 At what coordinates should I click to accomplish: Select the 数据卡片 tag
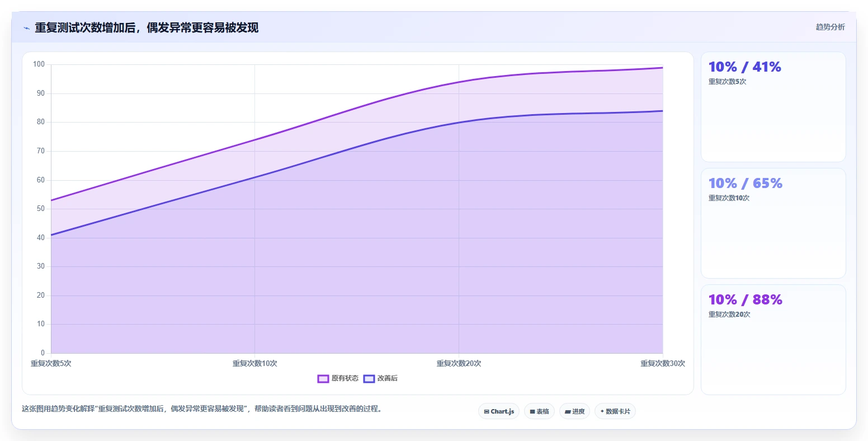615,411
